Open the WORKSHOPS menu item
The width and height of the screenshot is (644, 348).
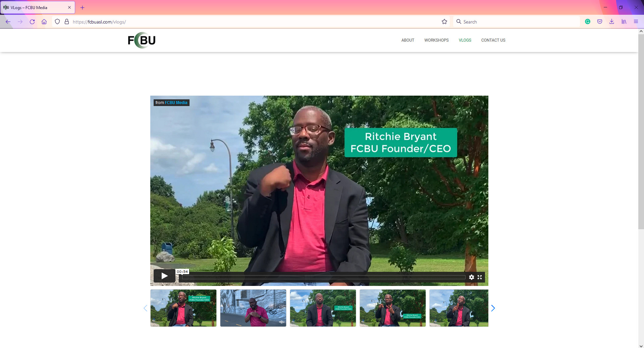coord(436,40)
